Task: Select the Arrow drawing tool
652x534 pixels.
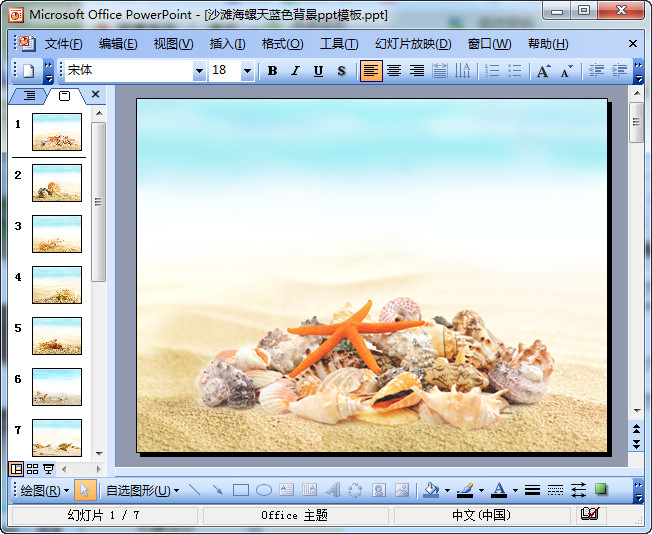Action: pyautogui.click(x=217, y=490)
